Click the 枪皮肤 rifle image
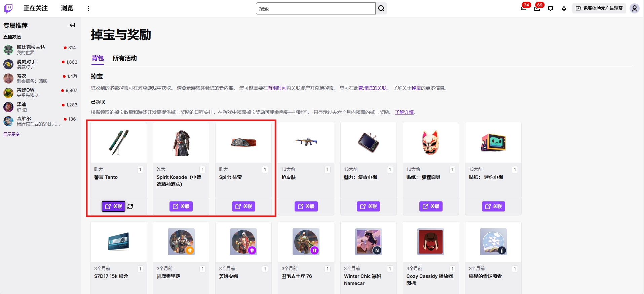 coord(306,142)
